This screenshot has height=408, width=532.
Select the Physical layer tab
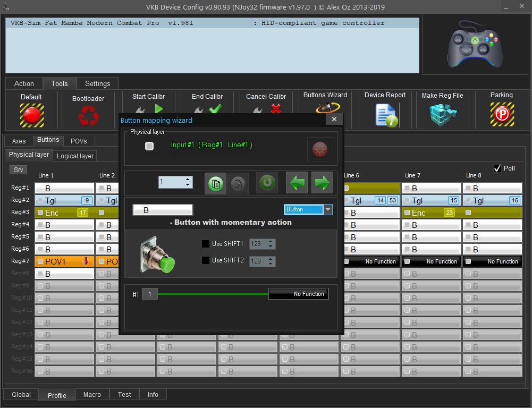[x=29, y=155]
